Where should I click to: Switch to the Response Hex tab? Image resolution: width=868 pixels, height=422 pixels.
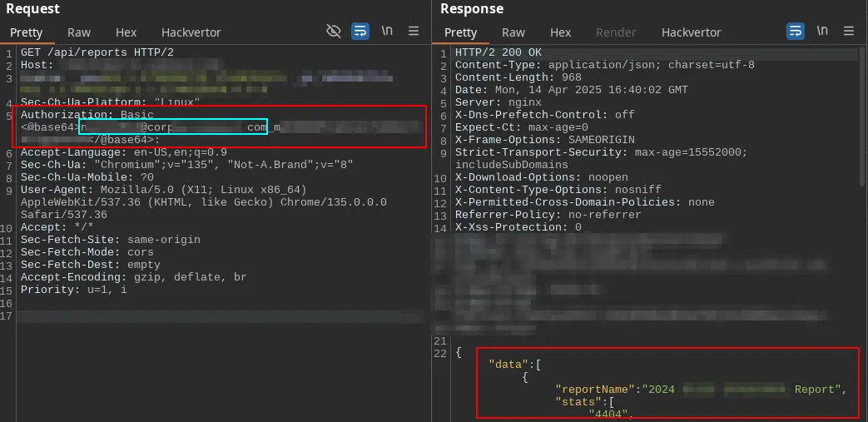pyautogui.click(x=561, y=32)
